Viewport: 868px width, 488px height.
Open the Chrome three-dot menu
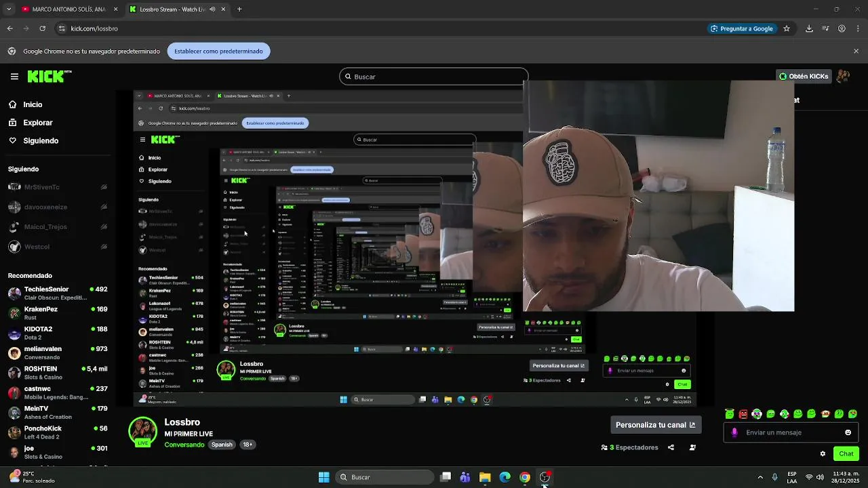point(859,28)
